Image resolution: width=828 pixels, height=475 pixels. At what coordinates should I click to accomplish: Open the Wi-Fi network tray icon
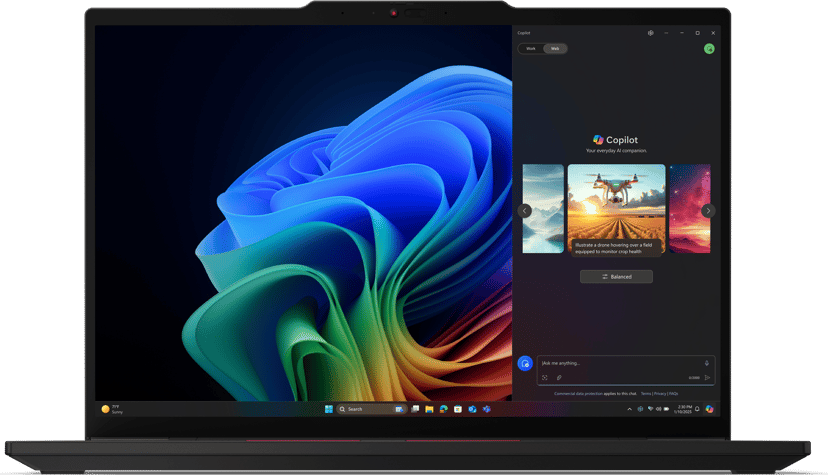[651, 409]
